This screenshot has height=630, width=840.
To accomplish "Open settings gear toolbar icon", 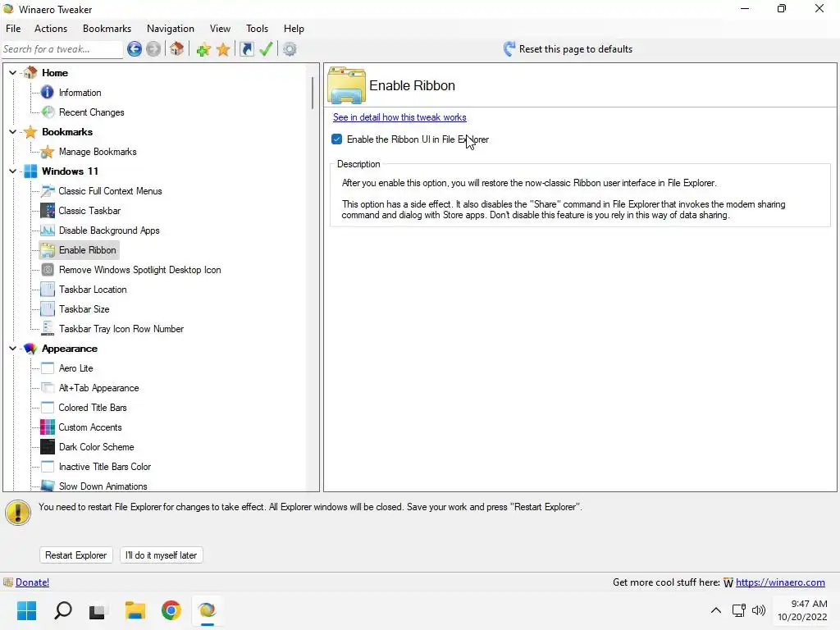I will pos(290,49).
